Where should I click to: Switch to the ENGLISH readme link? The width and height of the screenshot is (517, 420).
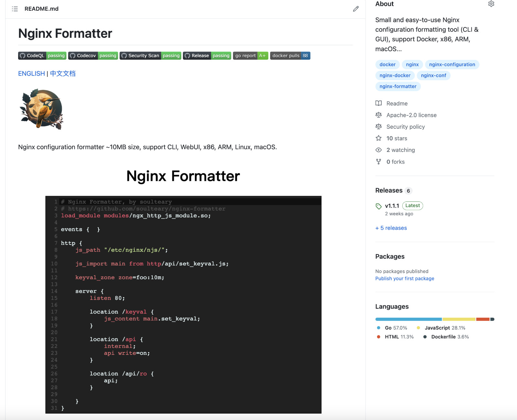(31, 74)
